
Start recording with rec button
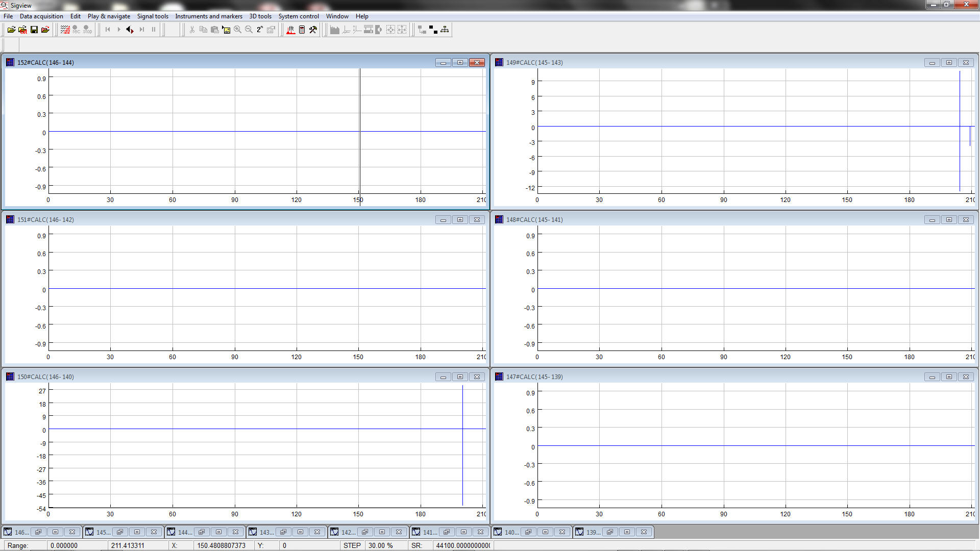click(x=76, y=30)
